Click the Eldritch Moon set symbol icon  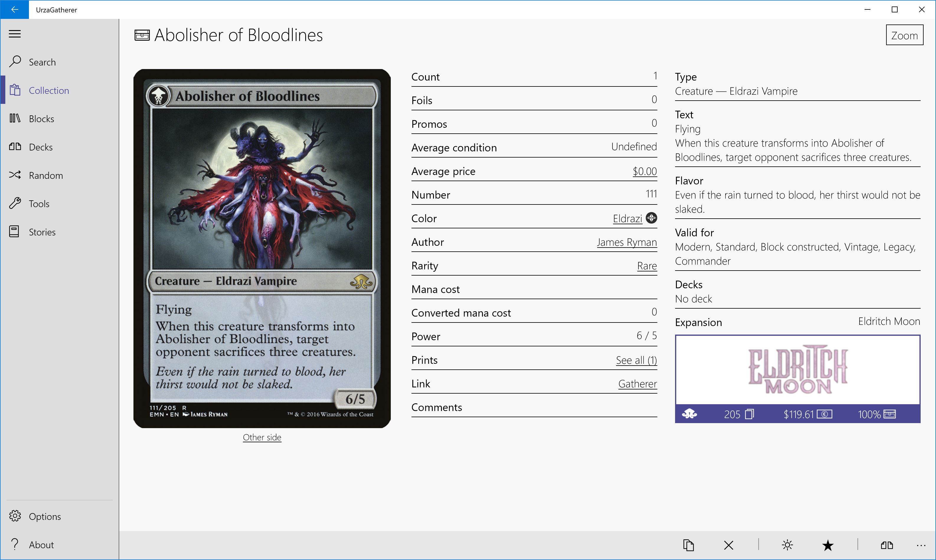click(x=689, y=414)
